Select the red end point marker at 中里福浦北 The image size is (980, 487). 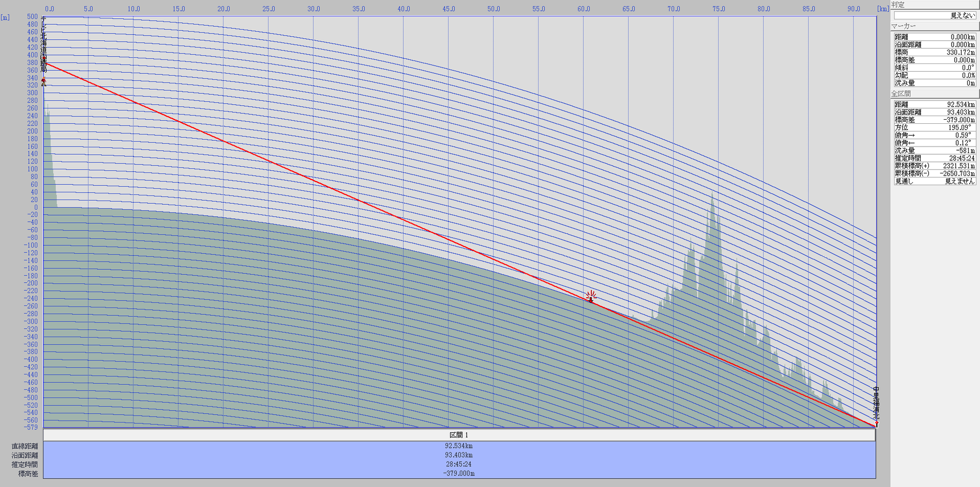click(x=876, y=424)
